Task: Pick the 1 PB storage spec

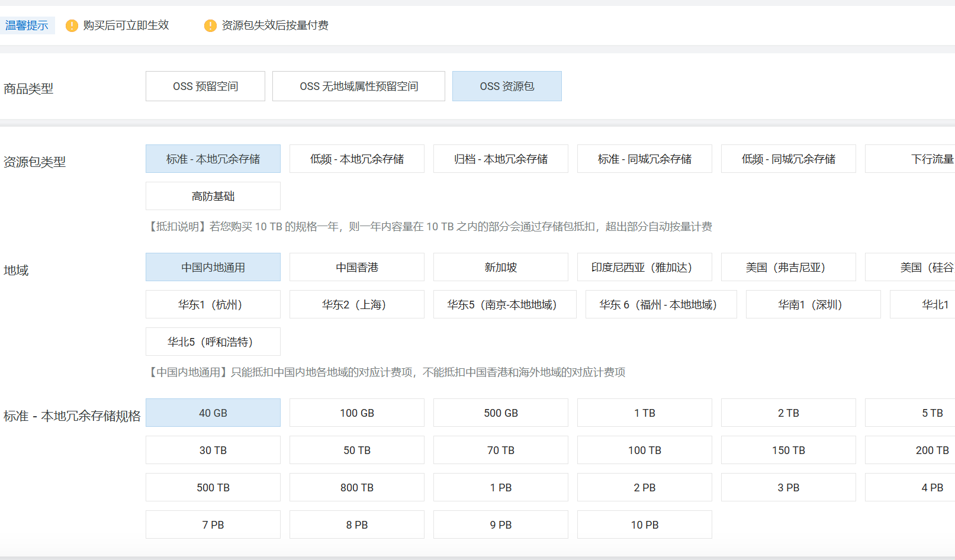Action: (501, 487)
